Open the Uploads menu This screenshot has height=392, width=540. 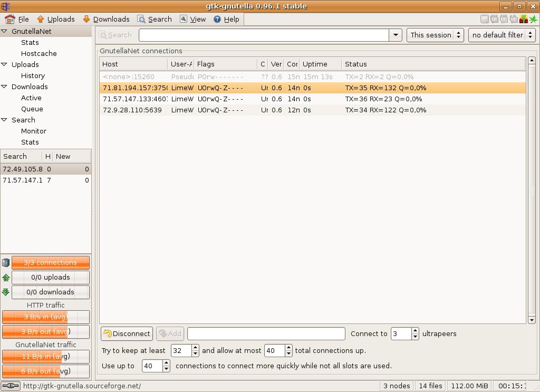61,20
